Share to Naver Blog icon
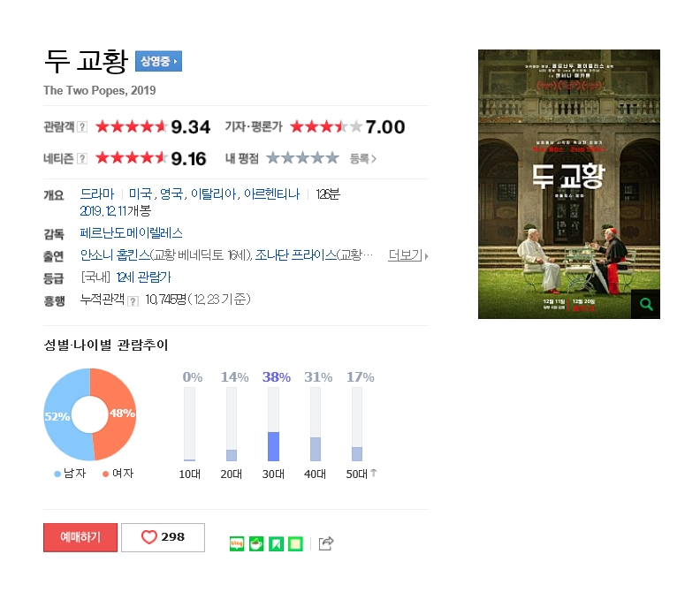This screenshot has width=700, height=592. (237, 543)
